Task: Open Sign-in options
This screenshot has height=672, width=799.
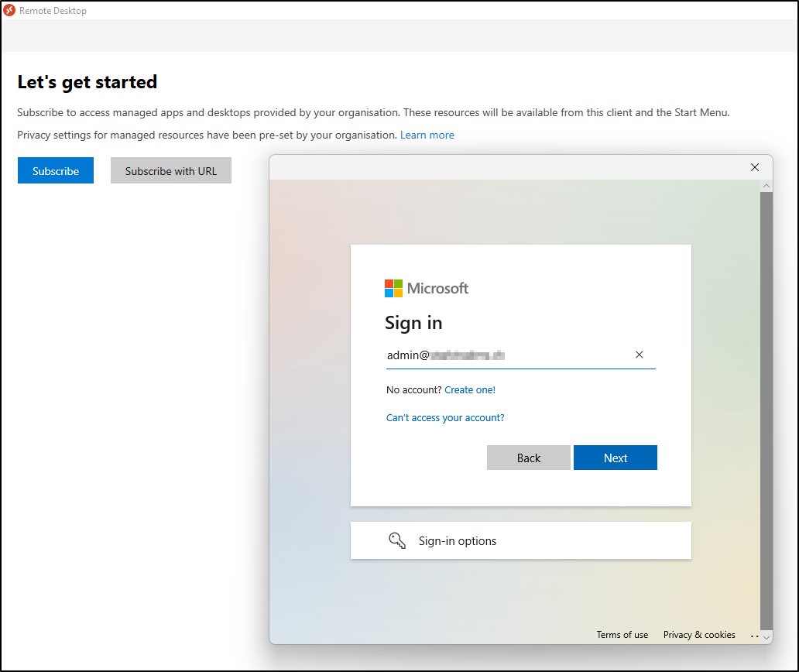Action: [x=521, y=540]
